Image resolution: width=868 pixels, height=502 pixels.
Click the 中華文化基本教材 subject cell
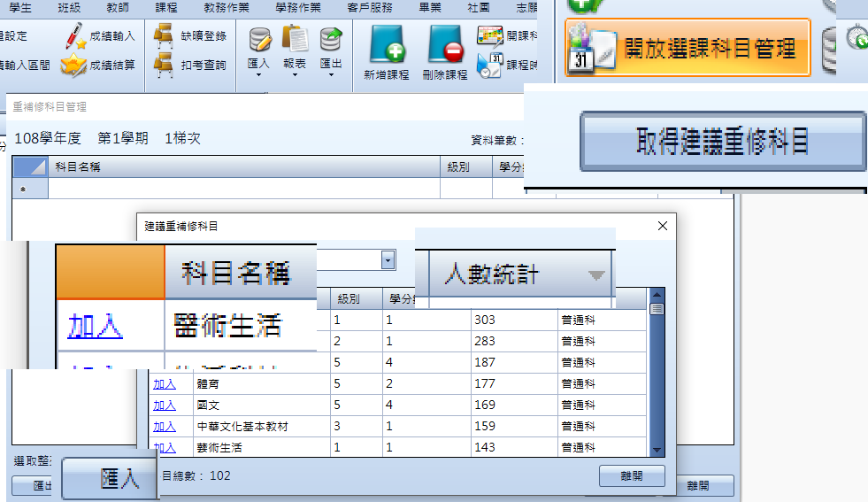[262, 426]
